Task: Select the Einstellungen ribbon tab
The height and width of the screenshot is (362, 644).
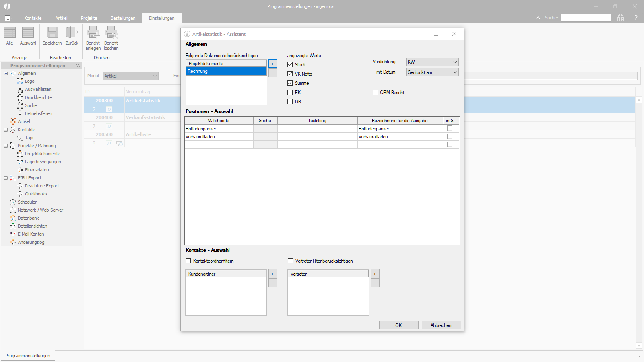Action: click(162, 18)
